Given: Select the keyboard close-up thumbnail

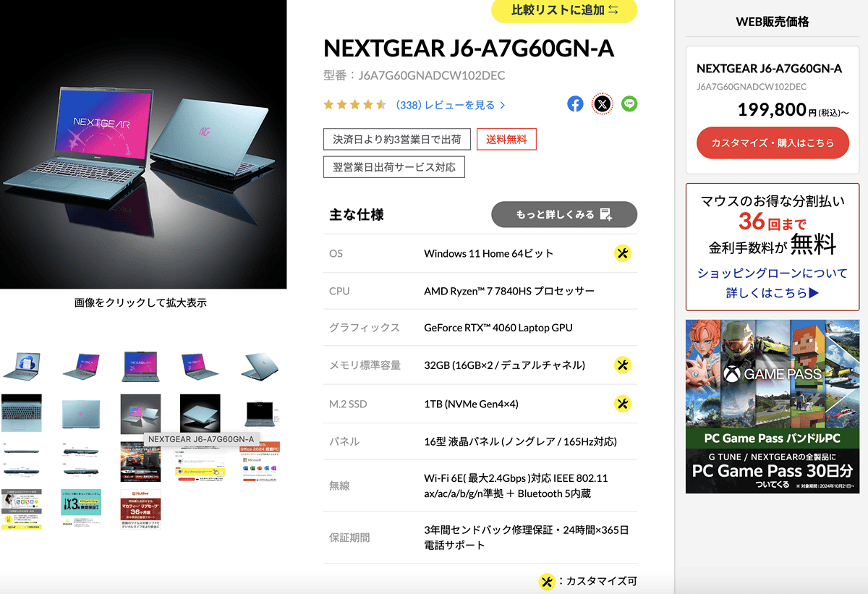Looking at the screenshot, I should point(21,413).
